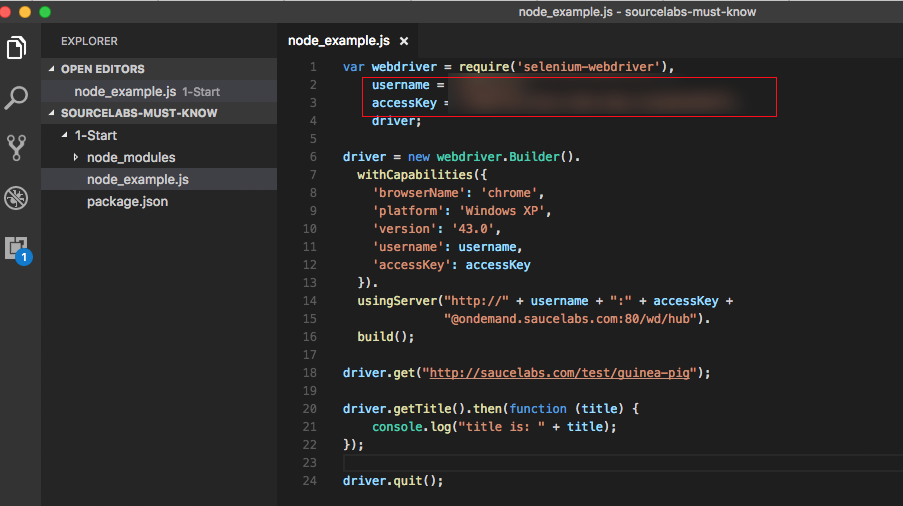Click webdriver.Builder() on line 6

tap(505, 157)
